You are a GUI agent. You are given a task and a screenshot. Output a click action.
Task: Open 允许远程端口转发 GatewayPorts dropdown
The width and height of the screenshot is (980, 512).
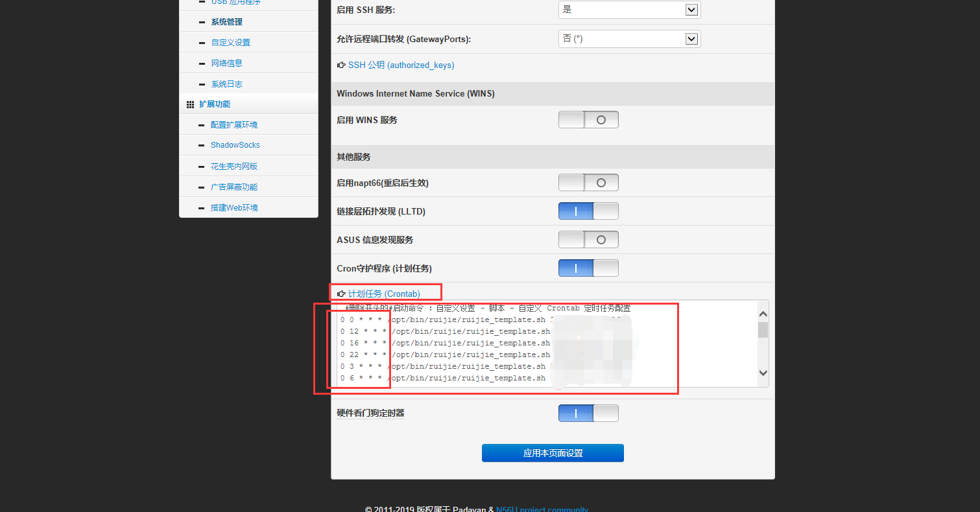click(x=628, y=39)
